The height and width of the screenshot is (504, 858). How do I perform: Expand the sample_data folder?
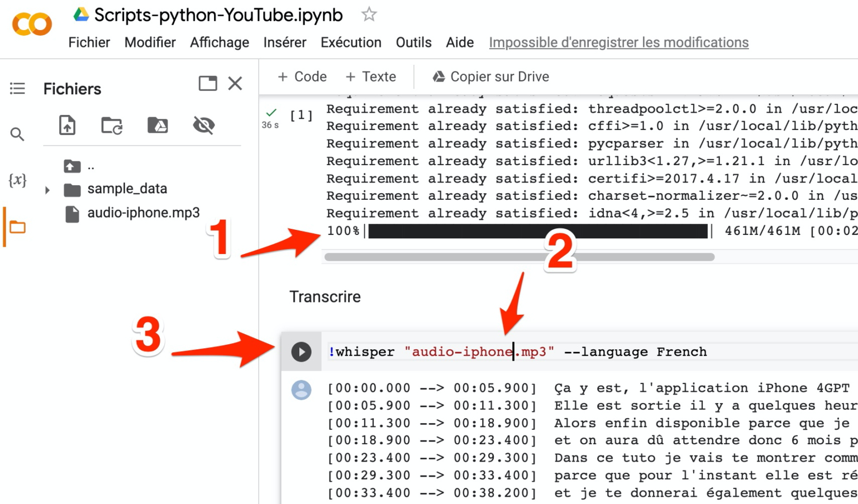(47, 190)
